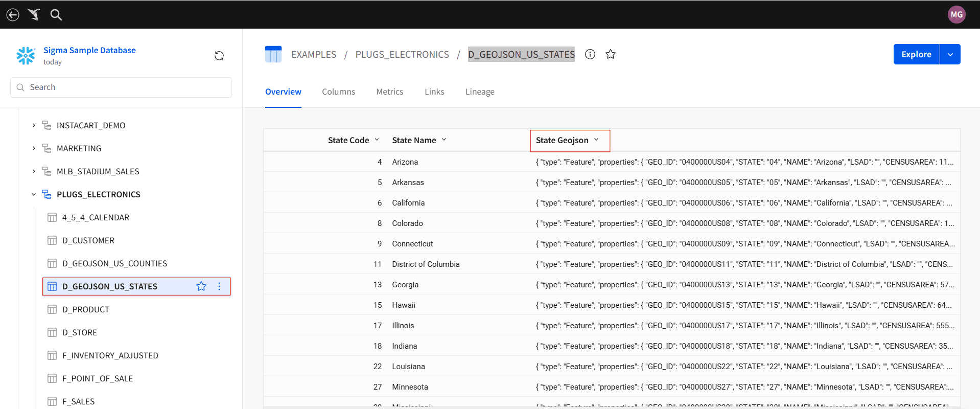
Task: Switch to the Lineage tab
Action: coord(480,92)
